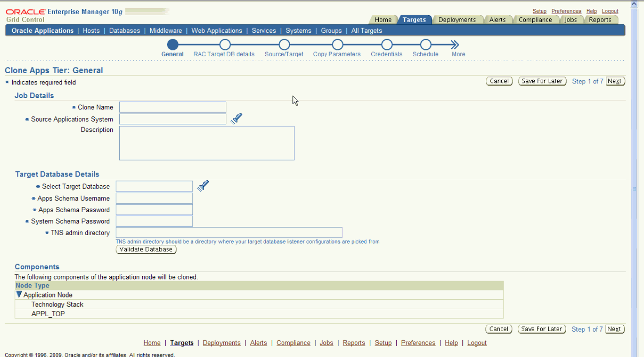Screen dimensions: 644x357
Task: Switch to the Alerts tab
Action: (x=498, y=20)
